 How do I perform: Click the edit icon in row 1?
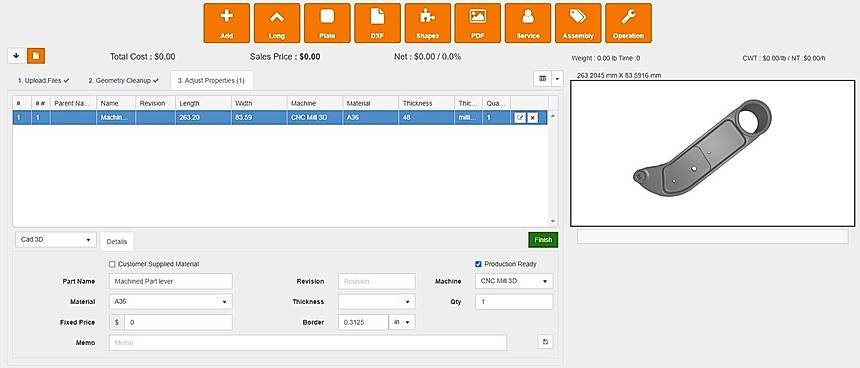click(x=519, y=118)
